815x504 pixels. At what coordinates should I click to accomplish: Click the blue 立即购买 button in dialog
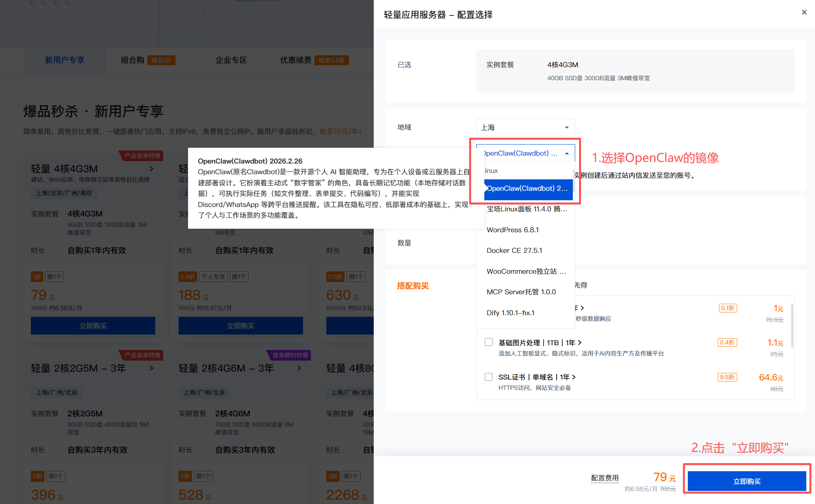pyautogui.click(x=747, y=481)
